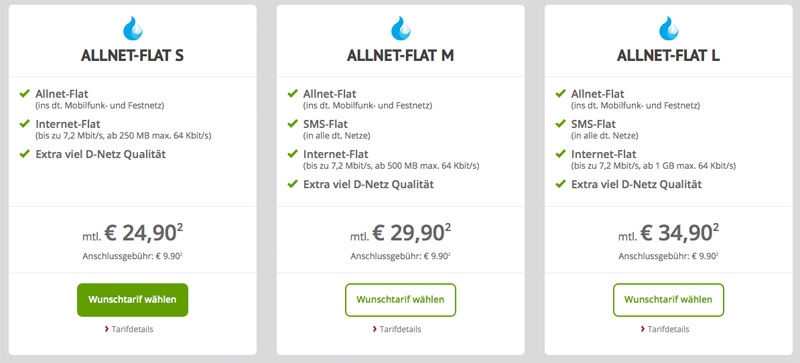Click the red chevron beside Tarifdetails under Flat S
This screenshot has width=800, height=363.
click(x=107, y=329)
